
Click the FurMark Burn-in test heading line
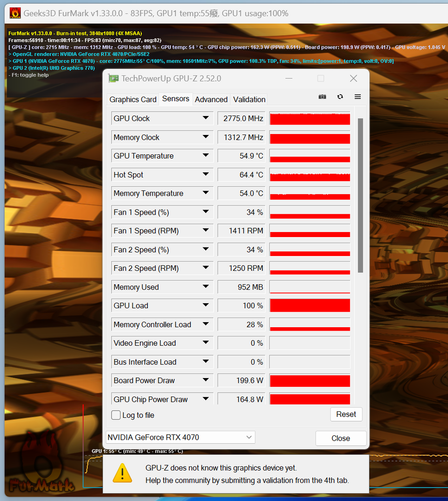point(75,33)
